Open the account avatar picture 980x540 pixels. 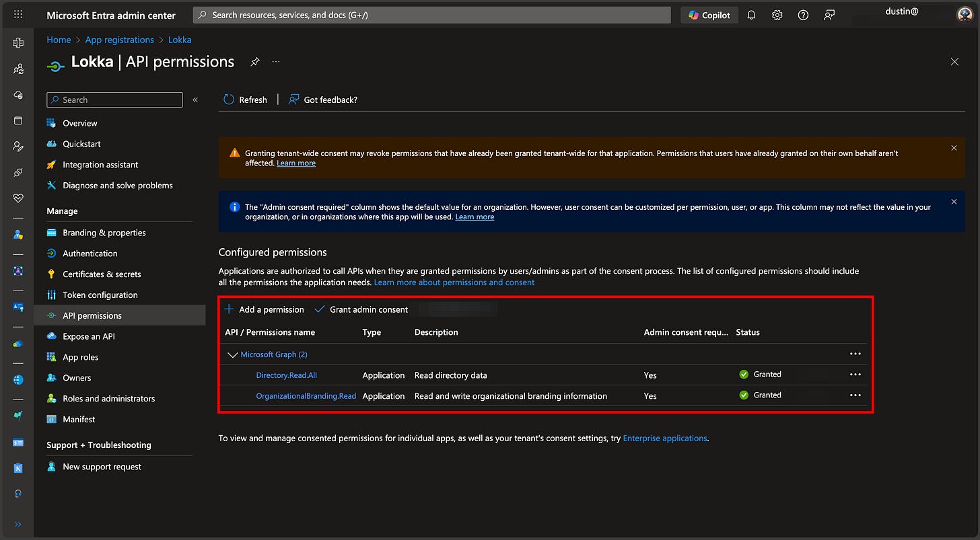965,15
